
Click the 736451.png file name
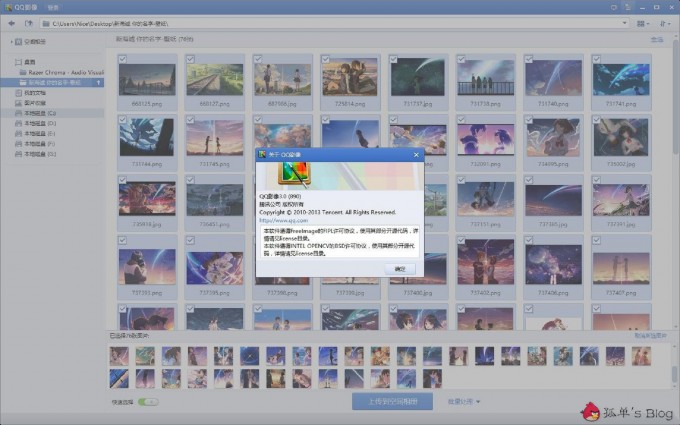pos(215,225)
